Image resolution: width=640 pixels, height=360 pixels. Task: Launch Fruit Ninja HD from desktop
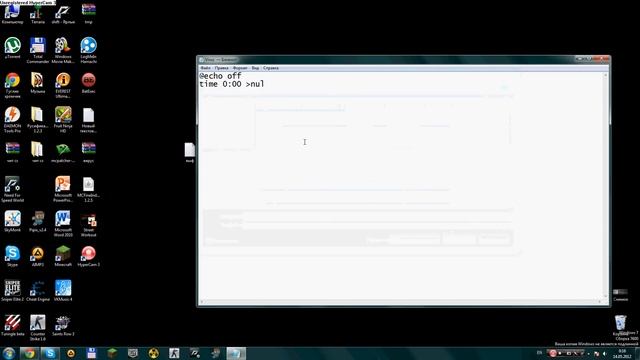(x=63, y=120)
